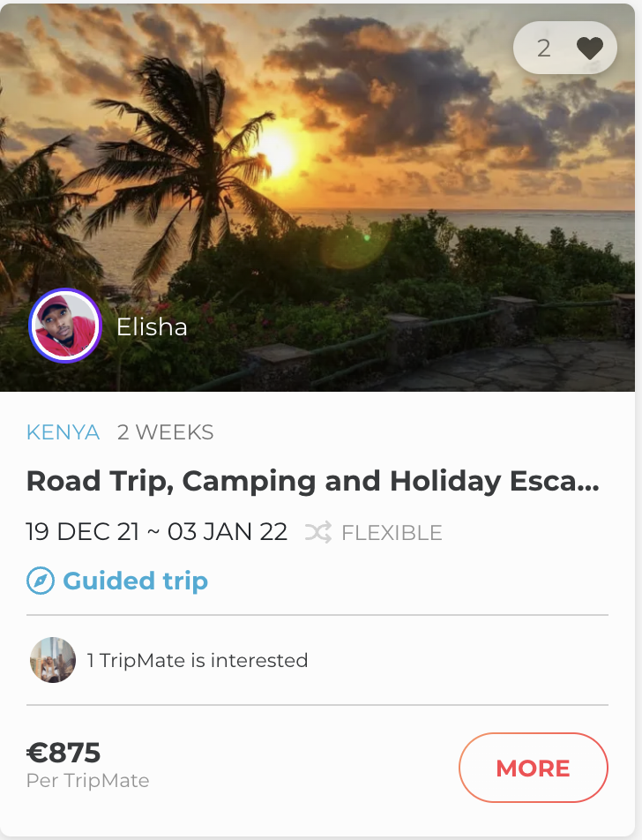
Task: Open the Road Trip, Camping and Holiday title
Action: [312, 481]
